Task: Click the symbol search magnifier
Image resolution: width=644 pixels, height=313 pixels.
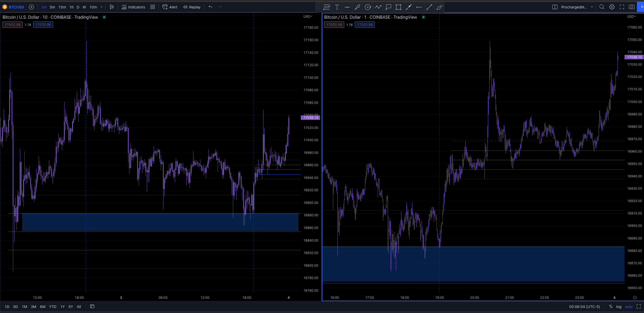Action: [602, 7]
